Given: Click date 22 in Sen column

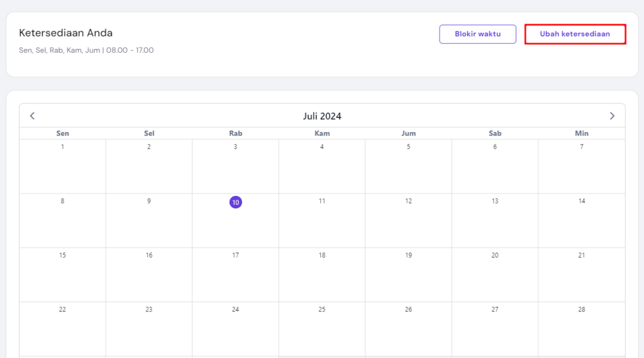Looking at the screenshot, I should [x=62, y=309].
